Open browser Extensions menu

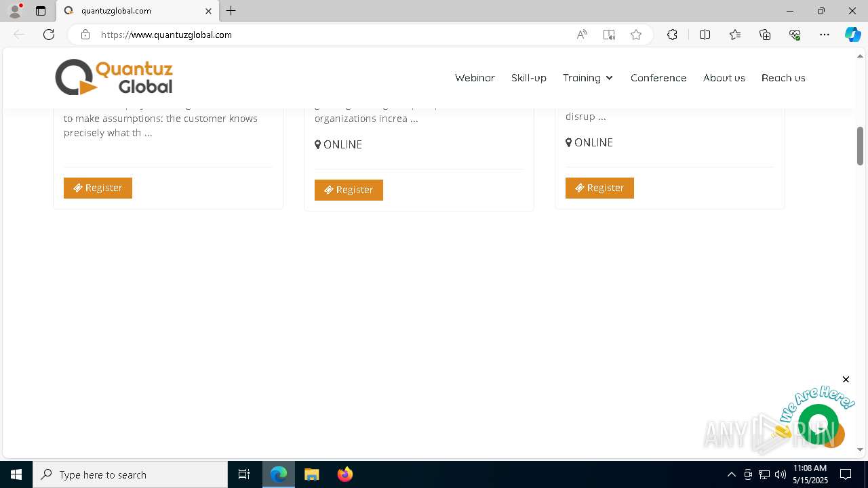pyautogui.click(x=672, y=35)
